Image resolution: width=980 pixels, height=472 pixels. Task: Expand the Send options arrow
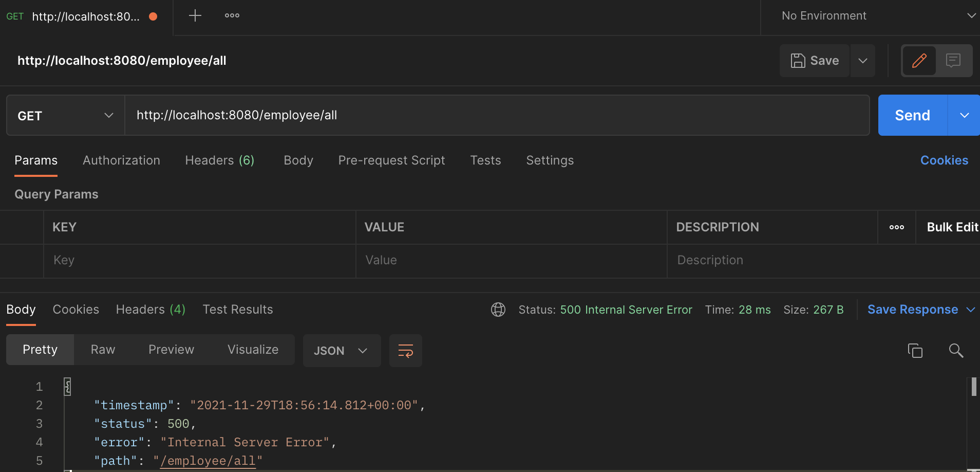[x=964, y=115]
